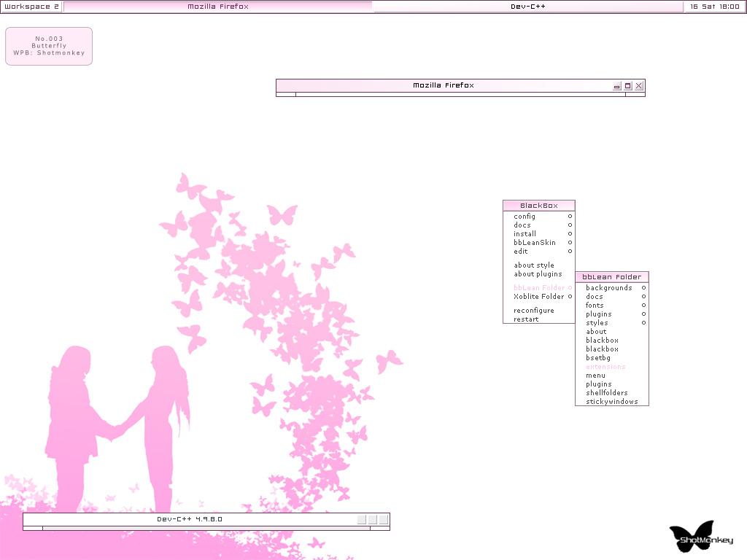Open the bsetbg entry in bbLean Folder
This screenshot has height=560, width=747.
pyautogui.click(x=598, y=358)
